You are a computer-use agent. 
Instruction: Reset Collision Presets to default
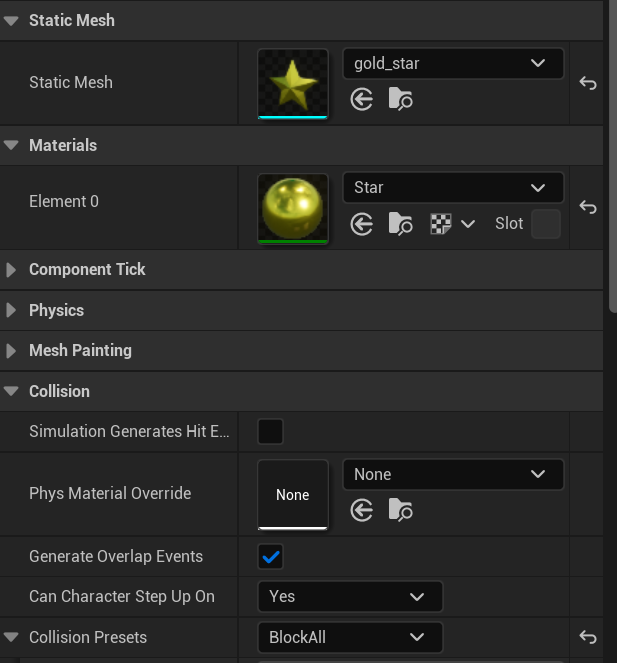(588, 637)
